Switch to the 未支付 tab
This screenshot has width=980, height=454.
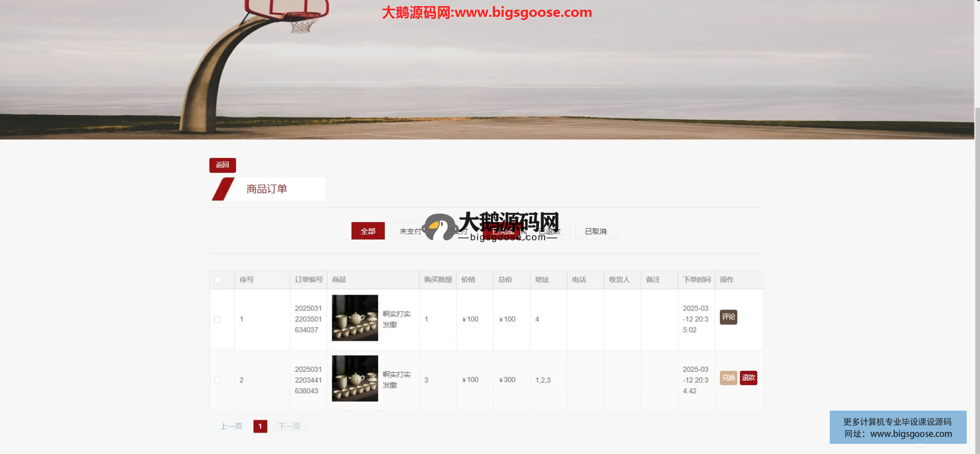pyautogui.click(x=408, y=231)
